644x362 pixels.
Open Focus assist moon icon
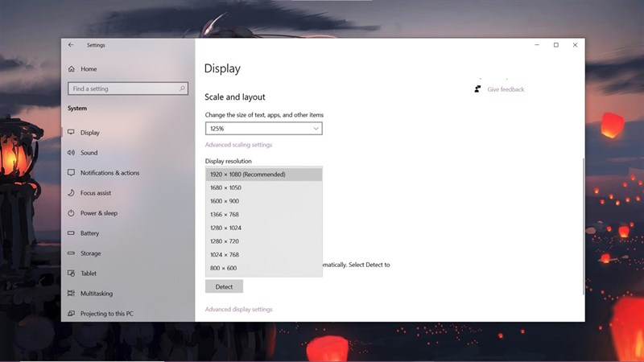[x=71, y=192]
